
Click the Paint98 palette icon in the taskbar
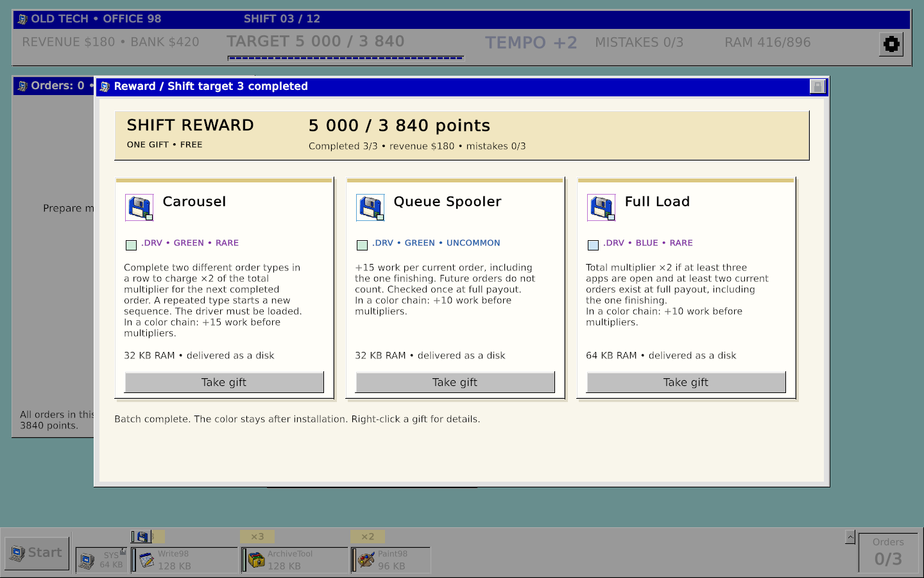pyautogui.click(x=366, y=560)
